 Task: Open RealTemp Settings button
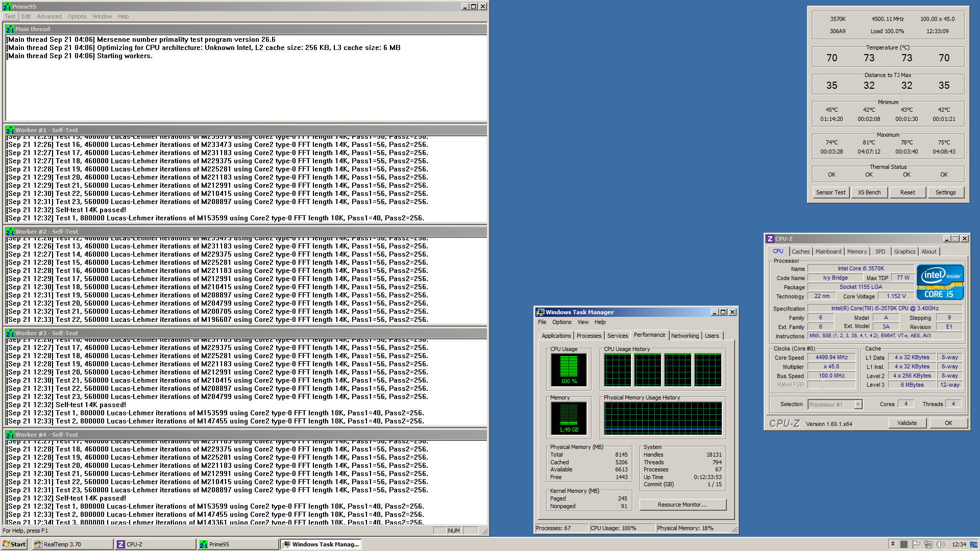click(x=946, y=192)
